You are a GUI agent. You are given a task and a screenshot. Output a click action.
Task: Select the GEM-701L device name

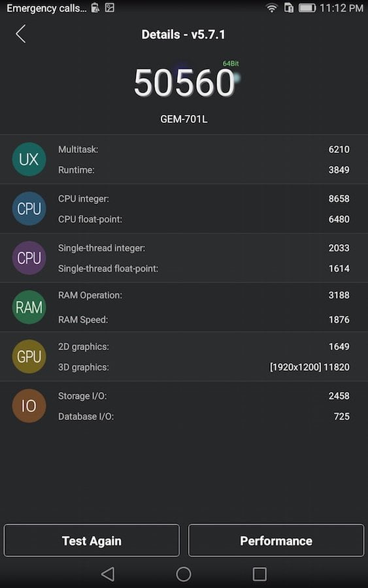click(184, 120)
